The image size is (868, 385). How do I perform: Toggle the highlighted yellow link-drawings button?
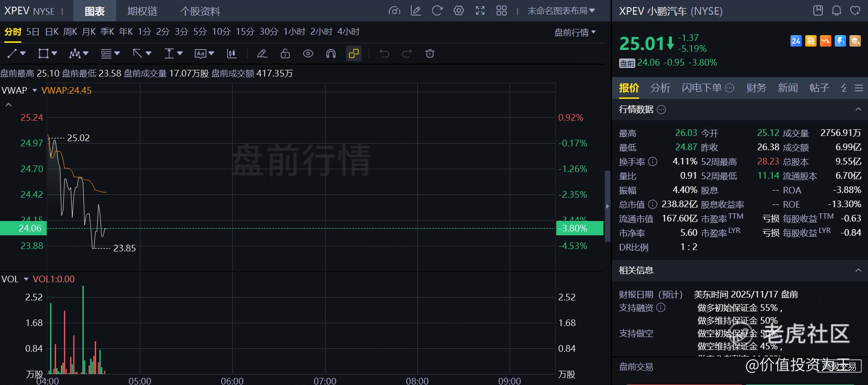click(x=354, y=54)
